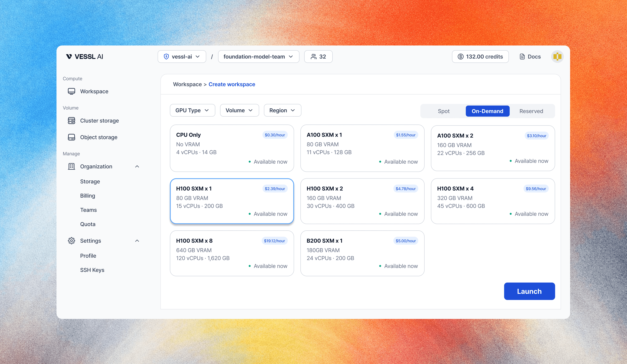Viewport: 627px width, 364px height.
Task: Click the Launch button
Action: [x=529, y=291]
